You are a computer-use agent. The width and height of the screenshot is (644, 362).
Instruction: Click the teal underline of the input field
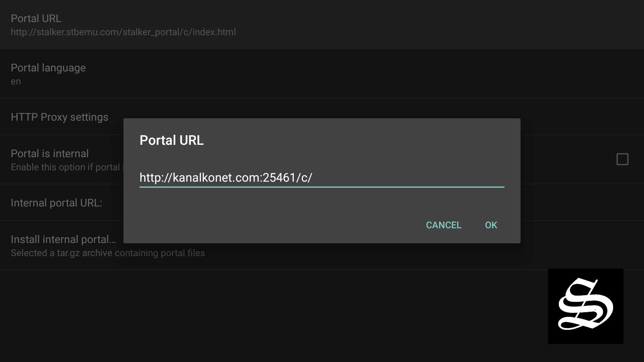click(322, 187)
